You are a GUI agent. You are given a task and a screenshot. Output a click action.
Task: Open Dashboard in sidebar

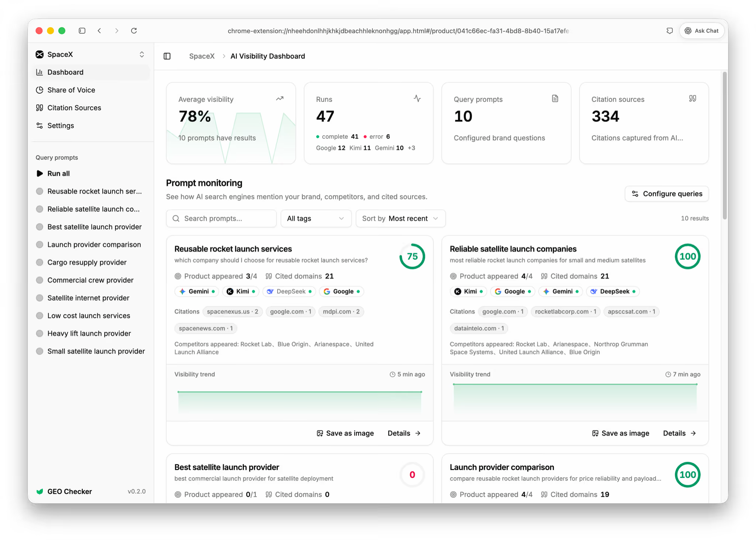91,72
